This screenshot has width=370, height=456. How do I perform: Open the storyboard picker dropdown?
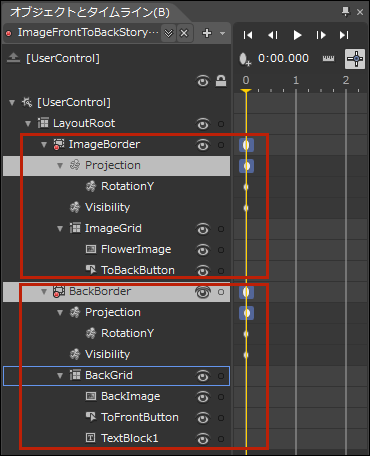click(x=169, y=33)
